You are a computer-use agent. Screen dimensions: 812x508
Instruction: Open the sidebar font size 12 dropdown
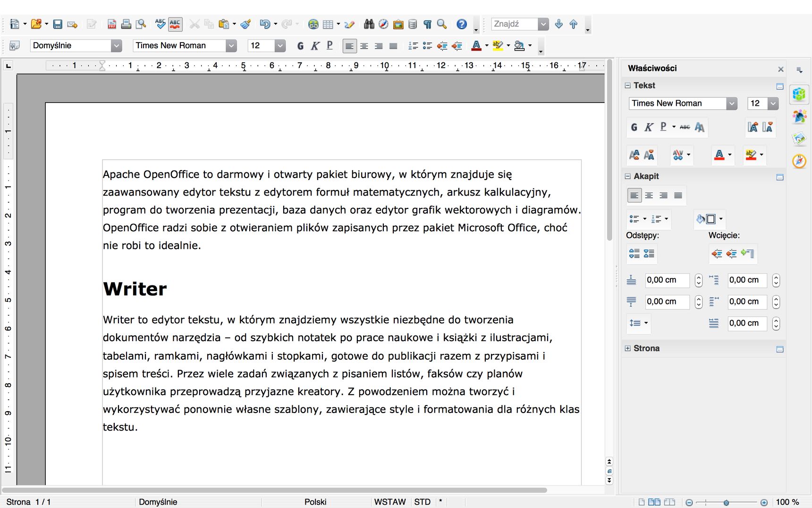click(x=773, y=103)
